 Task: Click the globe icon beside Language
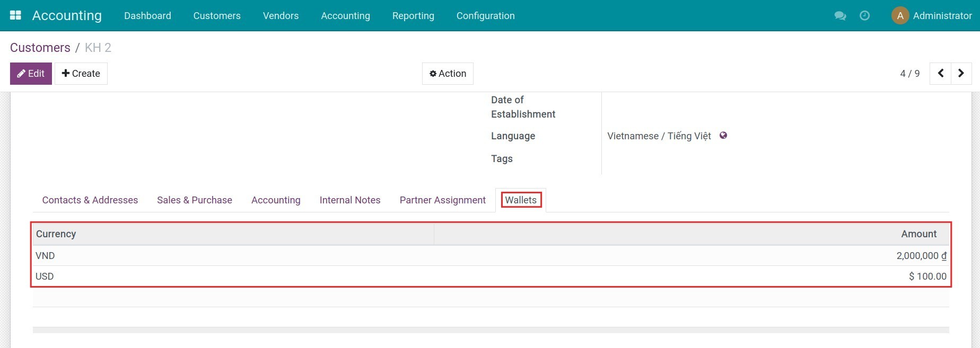[723, 136]
